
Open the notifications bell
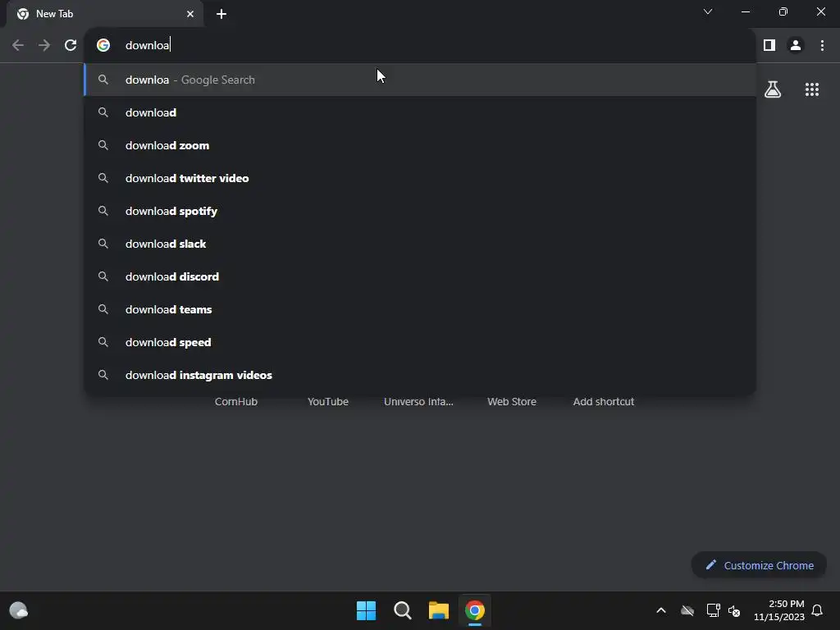[818, 610]
